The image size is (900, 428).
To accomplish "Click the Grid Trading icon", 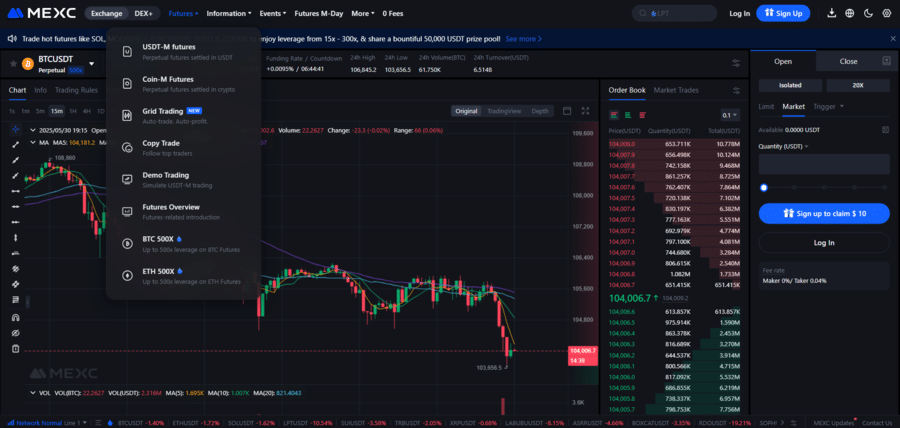I will 127,115.
